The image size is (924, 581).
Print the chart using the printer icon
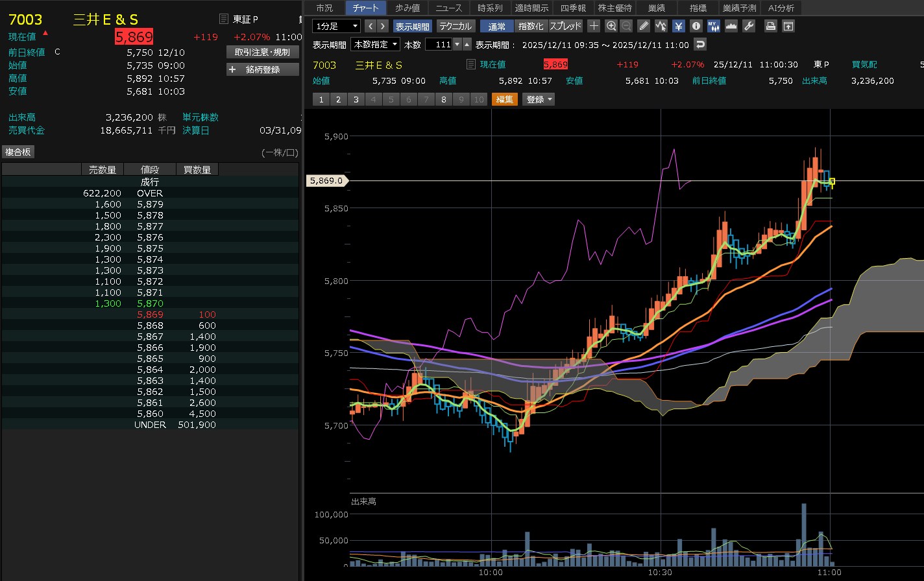[770, 26]
